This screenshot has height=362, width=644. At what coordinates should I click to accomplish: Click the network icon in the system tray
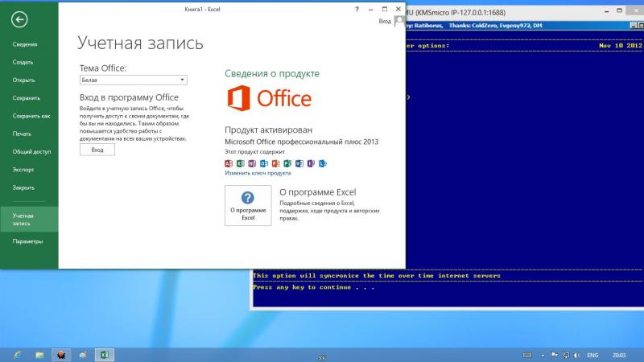click(566, 355)
